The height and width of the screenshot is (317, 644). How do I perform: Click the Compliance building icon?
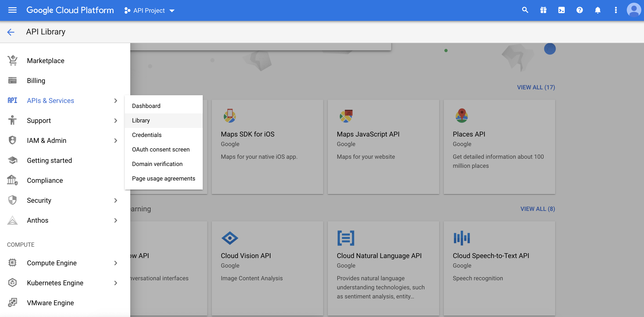tap(12, 180)
